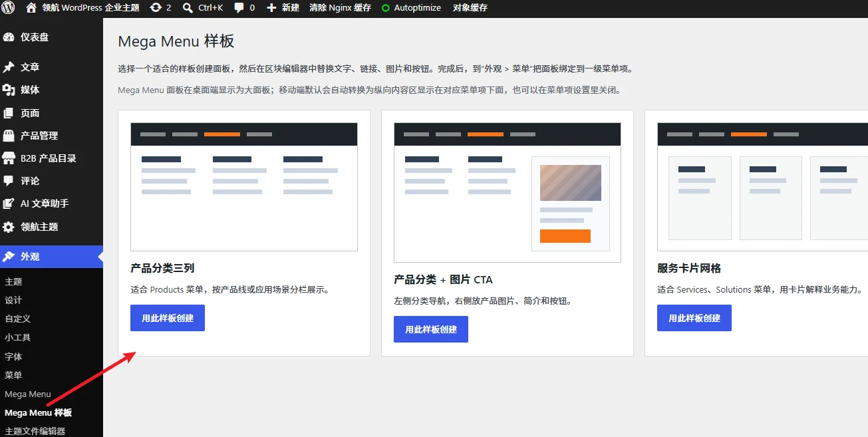Open the 页面 menu item

(x=30, y=113)
